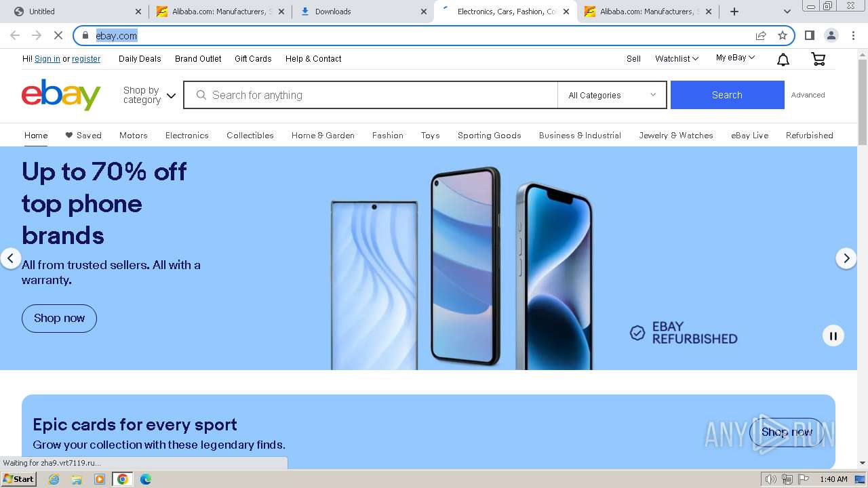Stop loading the page

pyautogui.click(x=58, y=35)
